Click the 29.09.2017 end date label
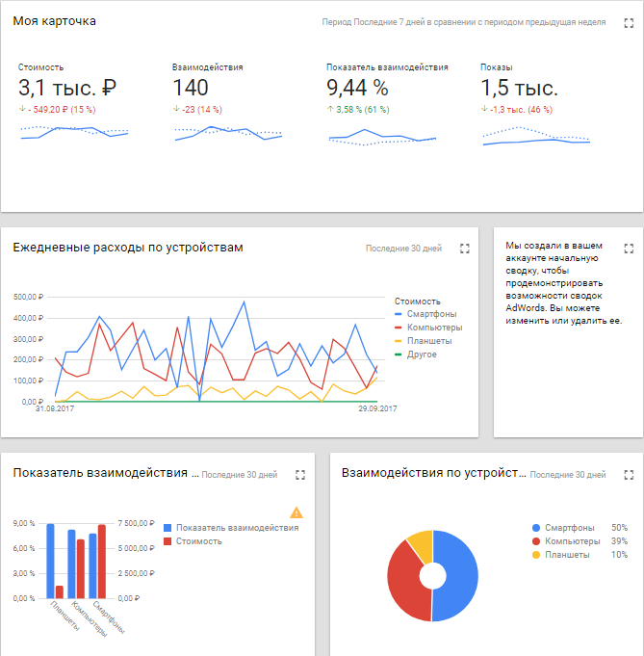This screenshot has height=656, width=644. (x=377, y=408)
